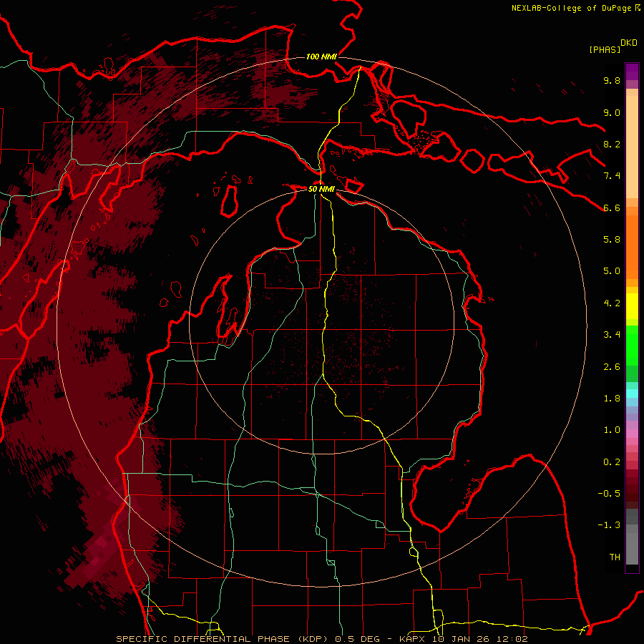The height and width of the screenshot is (644, 644).
Task: Click the 4.2 scale value
Action: coord(612,303)
